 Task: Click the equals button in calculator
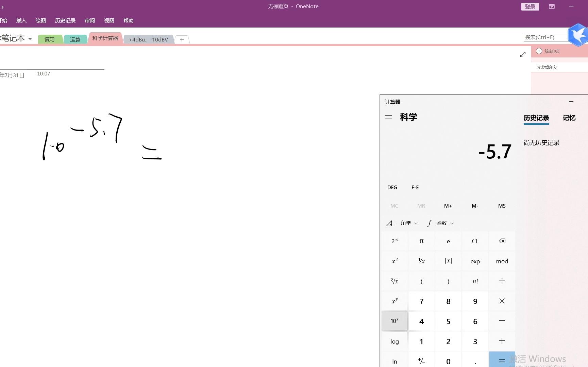[502, 361]
